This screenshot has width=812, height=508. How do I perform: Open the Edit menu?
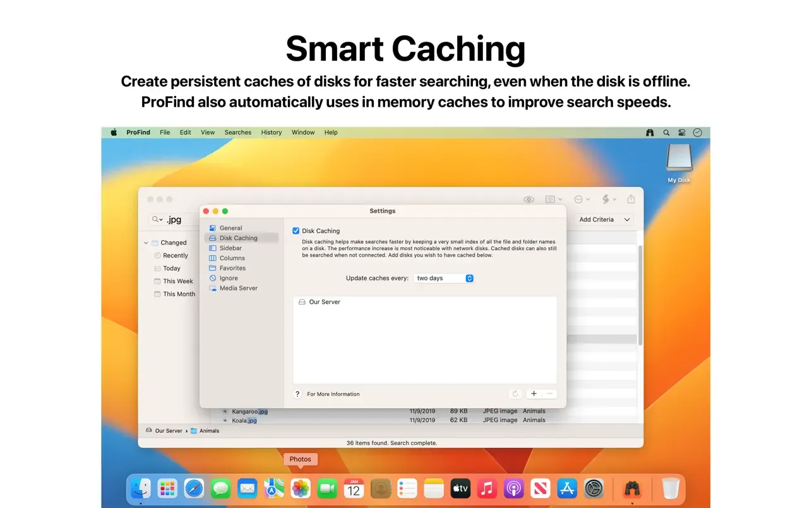(x=185, y=133)
